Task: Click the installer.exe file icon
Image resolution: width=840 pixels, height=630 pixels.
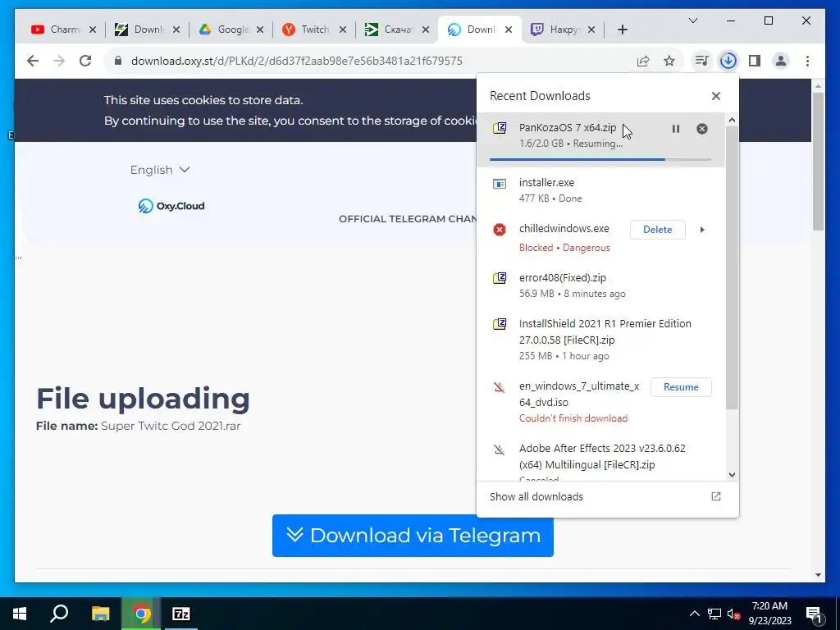Action: (x=500, y=184)
